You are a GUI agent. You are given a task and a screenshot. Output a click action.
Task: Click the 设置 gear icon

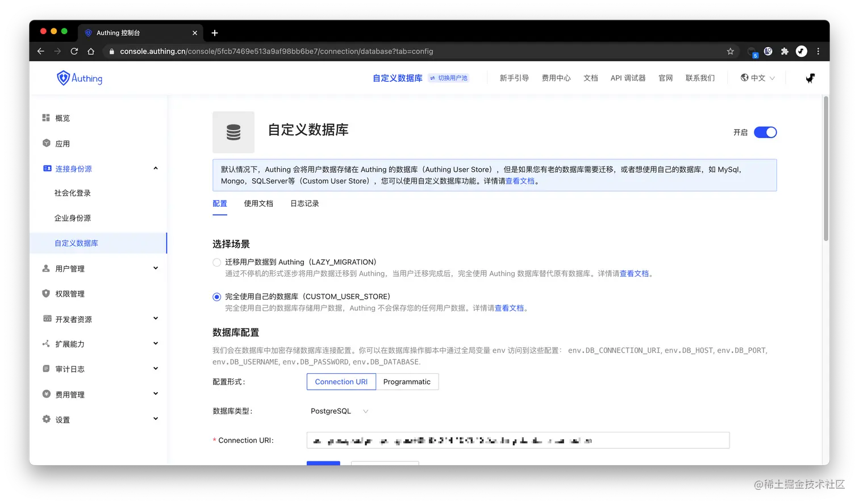pos(47,419)
